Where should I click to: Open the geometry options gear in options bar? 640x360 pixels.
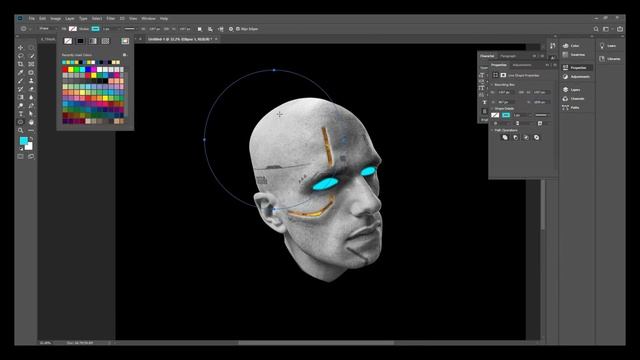coord(231,29)
